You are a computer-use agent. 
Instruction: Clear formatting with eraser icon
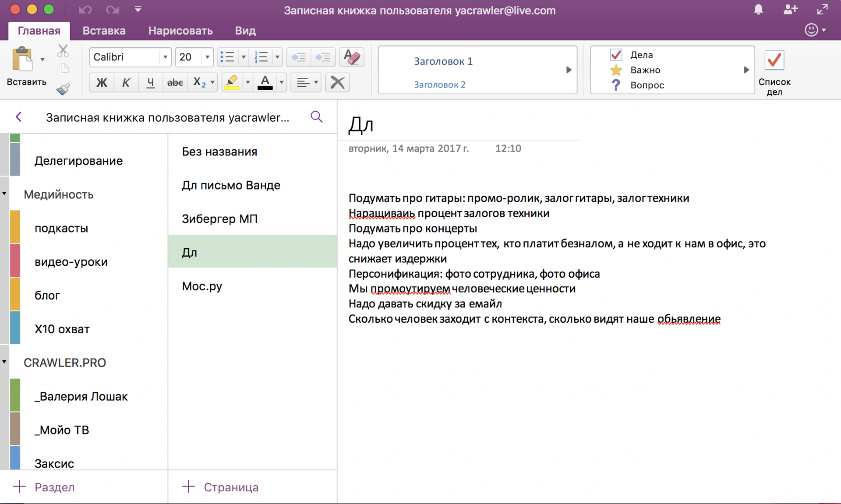pos(352,57)
